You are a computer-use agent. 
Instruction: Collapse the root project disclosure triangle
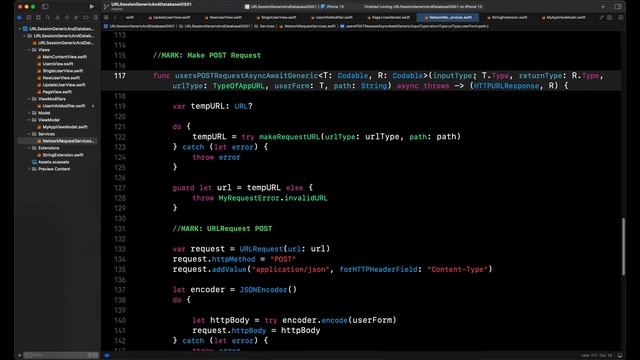point(20,29)
